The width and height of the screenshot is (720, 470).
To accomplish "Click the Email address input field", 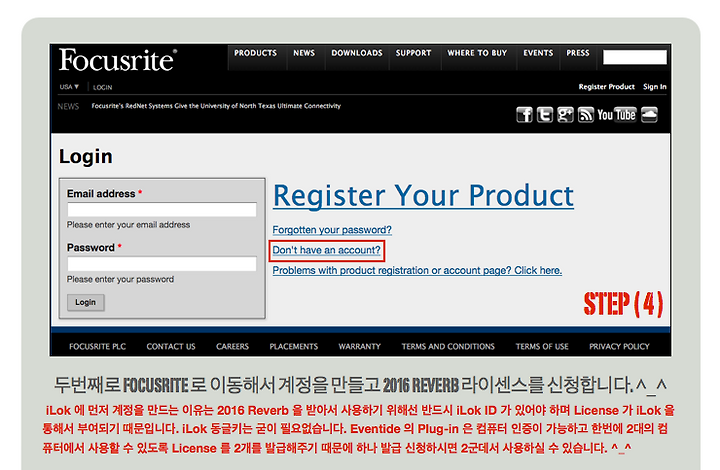I will coord(162,210).
